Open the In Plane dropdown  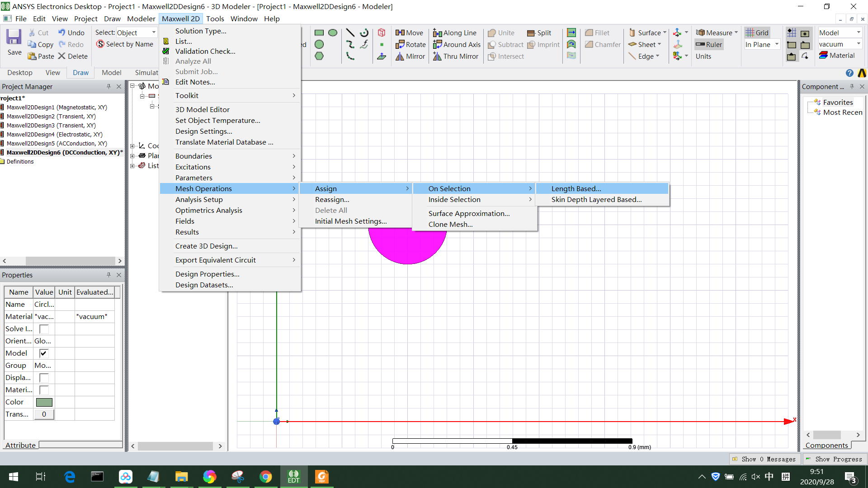[777, 44]
